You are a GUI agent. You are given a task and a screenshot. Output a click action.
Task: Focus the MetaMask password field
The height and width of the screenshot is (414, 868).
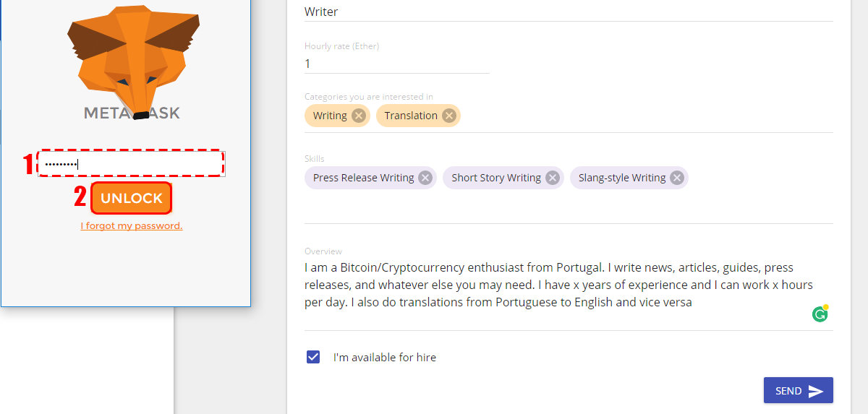(131, 164)
